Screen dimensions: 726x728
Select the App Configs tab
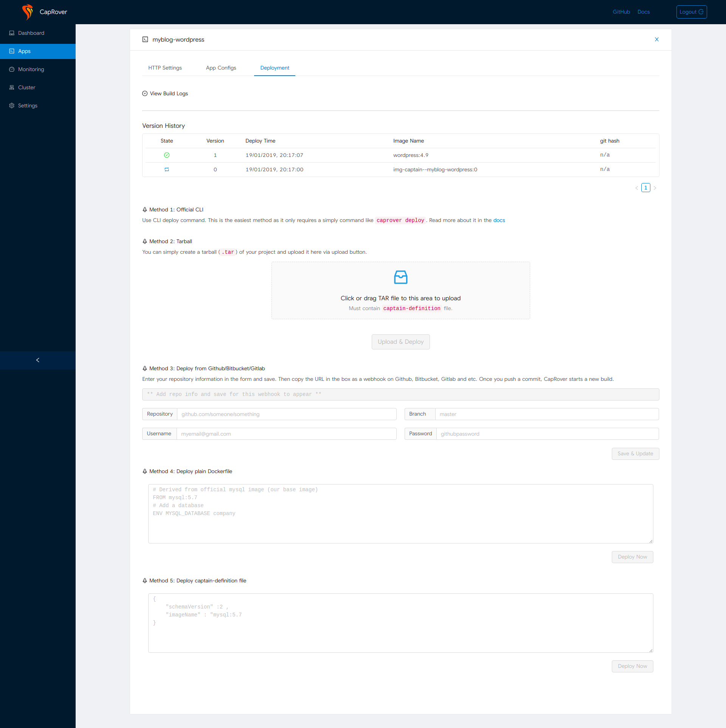(221, 67)
